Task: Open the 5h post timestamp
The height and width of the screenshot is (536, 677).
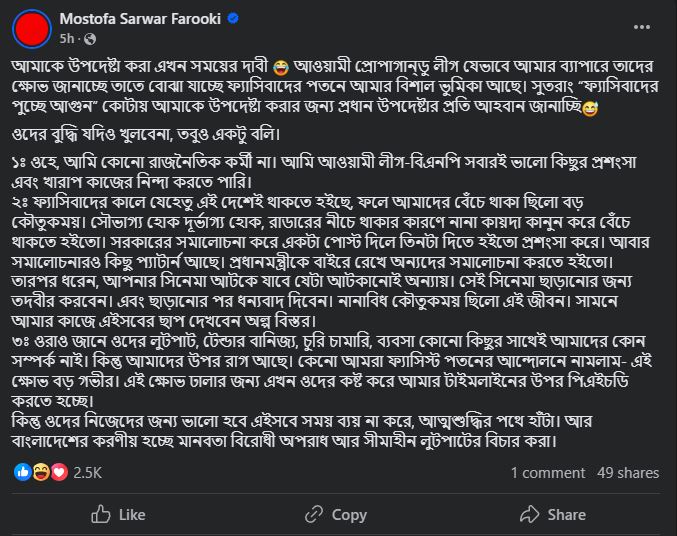Action: pos(67,37)
